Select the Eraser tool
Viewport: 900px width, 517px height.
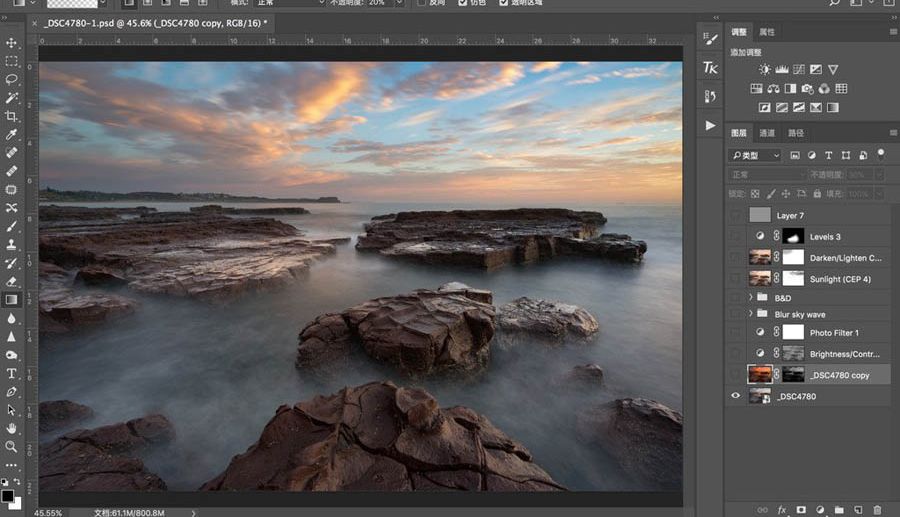tap(11, 281)
